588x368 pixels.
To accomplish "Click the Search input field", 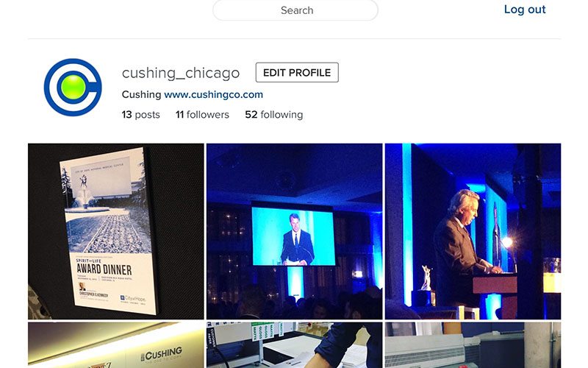I will (295, 10).
